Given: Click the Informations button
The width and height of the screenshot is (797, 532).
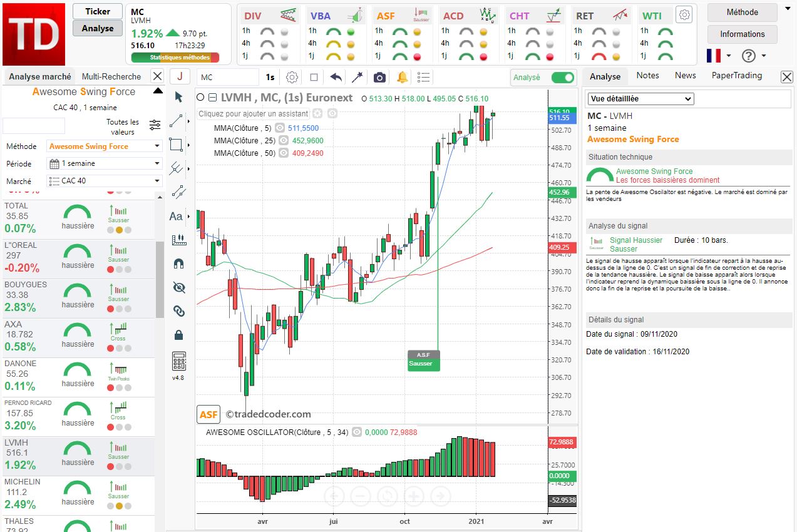Looking at the screenshot, I should pos(743,34).
